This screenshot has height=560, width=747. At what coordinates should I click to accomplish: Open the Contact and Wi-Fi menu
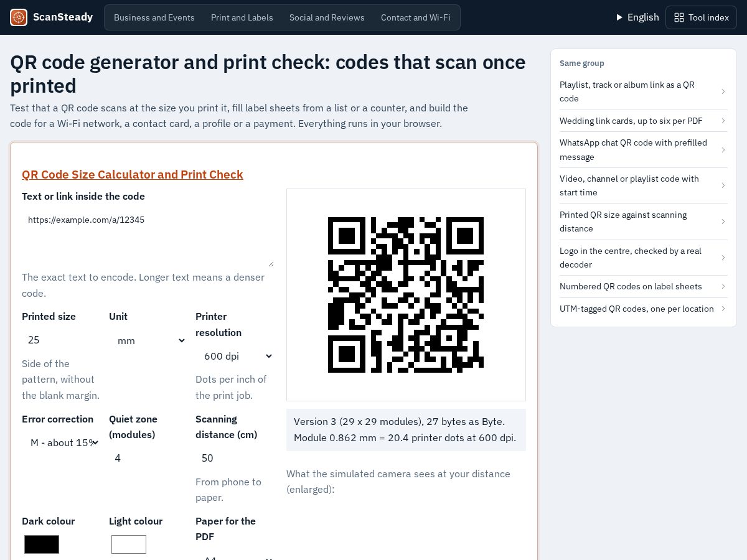(416, 17)
